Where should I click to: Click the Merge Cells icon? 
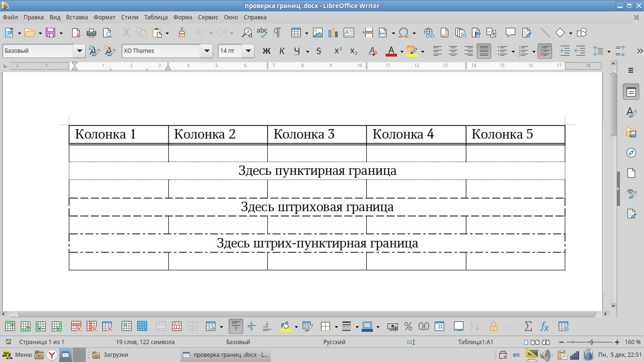(161, 326)
